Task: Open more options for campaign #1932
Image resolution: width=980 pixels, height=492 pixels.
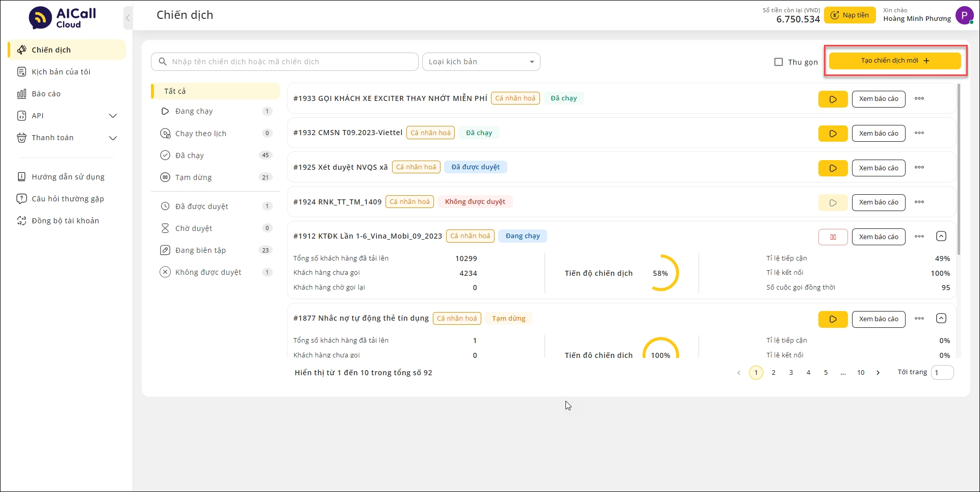Action: tap(919, 133)
